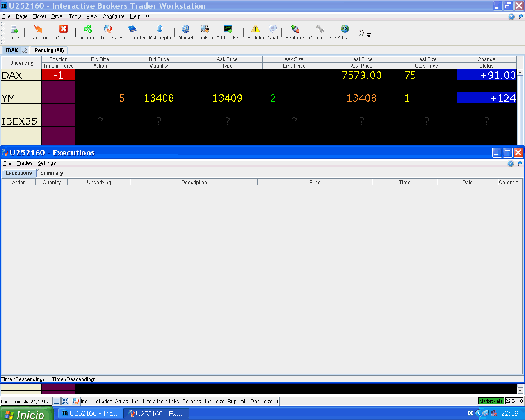This screenshot has height=420, width=525.
Task: Open the toolbar options dropdown arrow
Action: tap(369, 35)
